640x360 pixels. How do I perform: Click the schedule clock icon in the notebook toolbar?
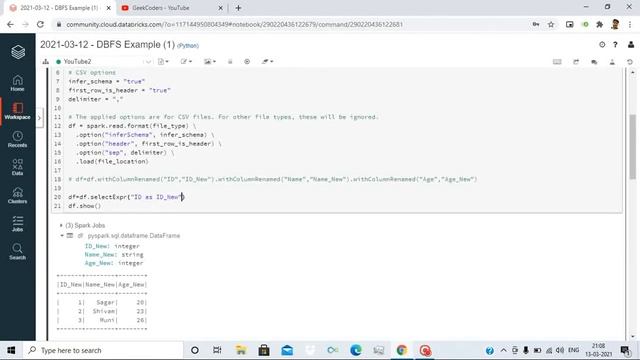coord(247,62)
